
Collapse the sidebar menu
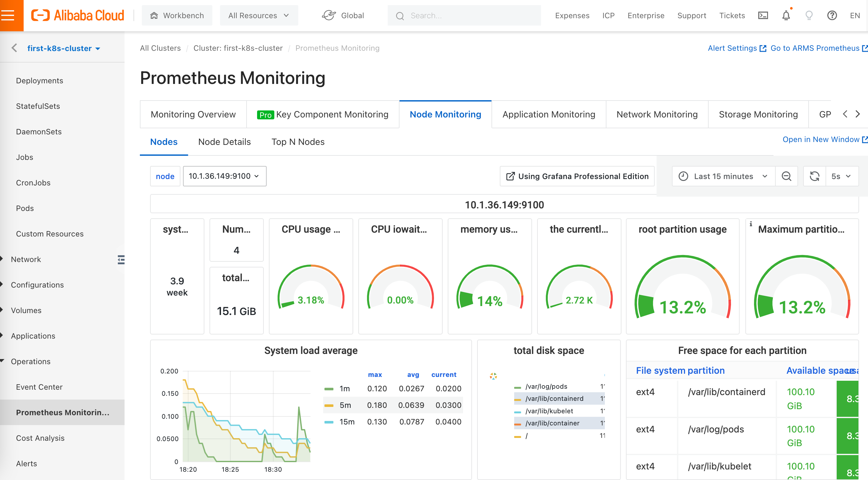click(121, 259)
